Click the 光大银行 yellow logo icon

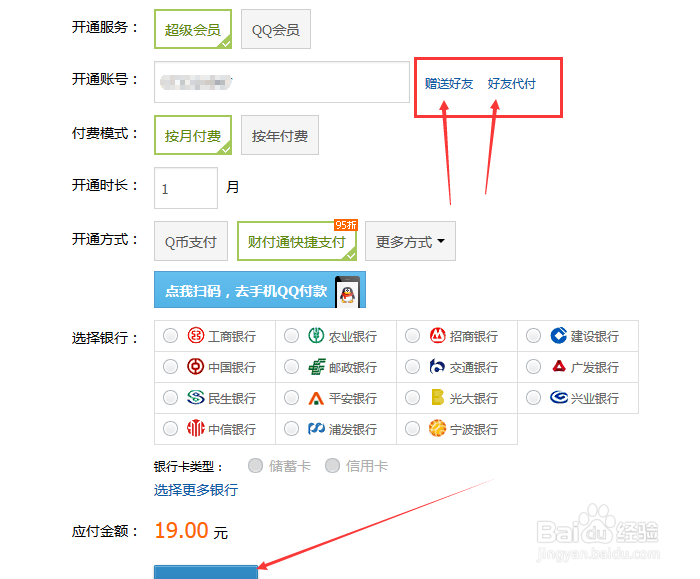pos(438,397)
